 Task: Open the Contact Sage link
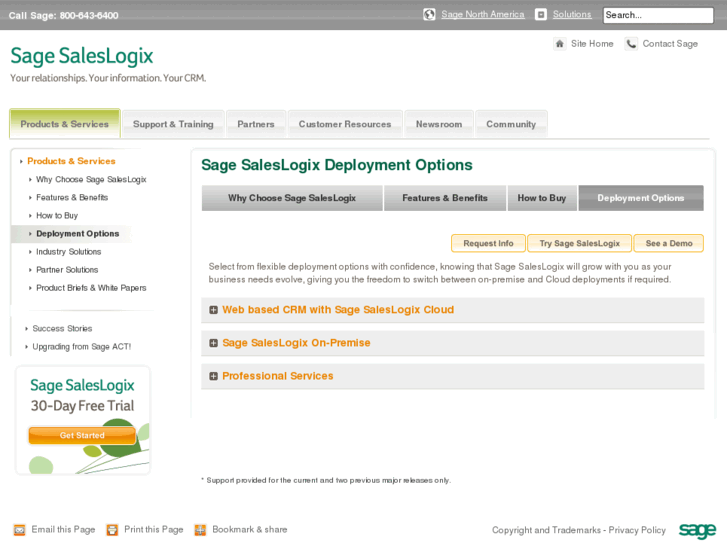pos(670,44)
